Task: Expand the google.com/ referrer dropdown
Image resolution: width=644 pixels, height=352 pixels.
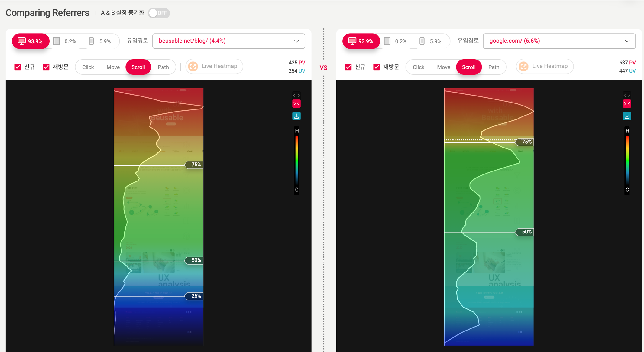Action: [627, 41]
